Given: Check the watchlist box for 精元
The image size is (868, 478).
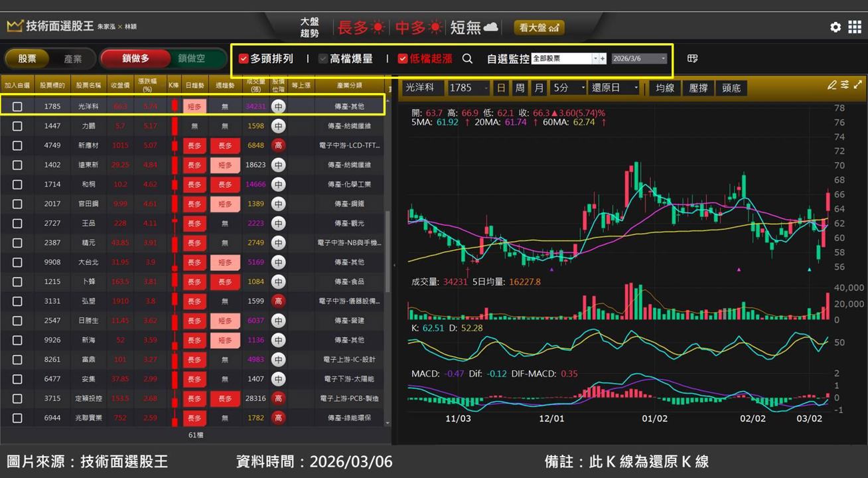Looking at the screenshot, I should [17, 243].
